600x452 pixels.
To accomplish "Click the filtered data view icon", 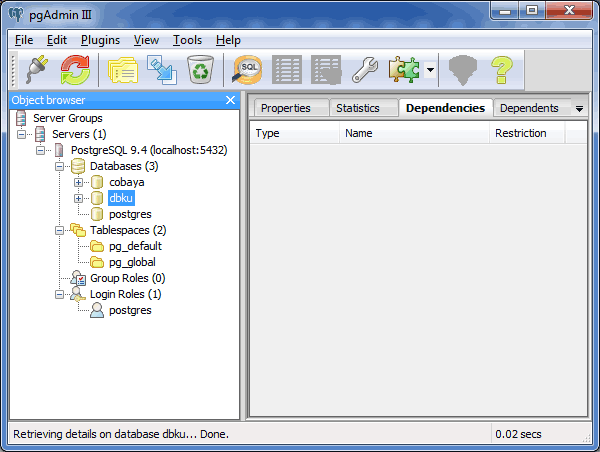I will (x=326, y=70).
